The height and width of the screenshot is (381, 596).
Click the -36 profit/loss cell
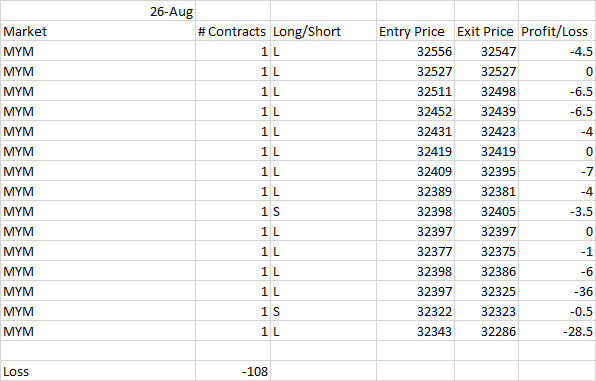click(x=557, y=291)
